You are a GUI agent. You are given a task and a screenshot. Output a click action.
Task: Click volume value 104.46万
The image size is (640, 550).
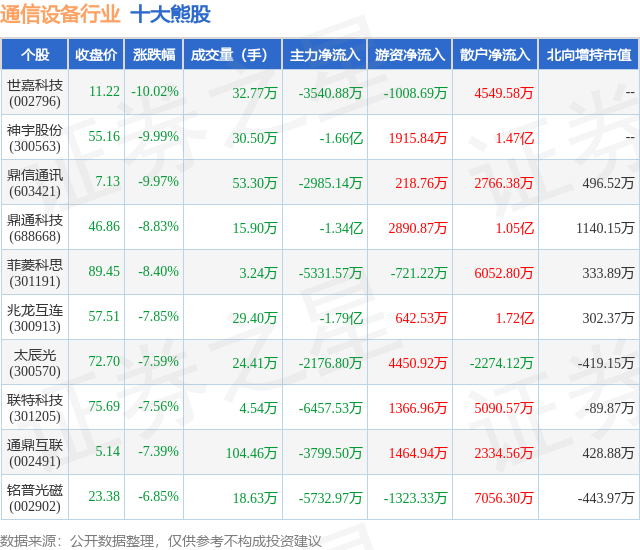(252, 453)
